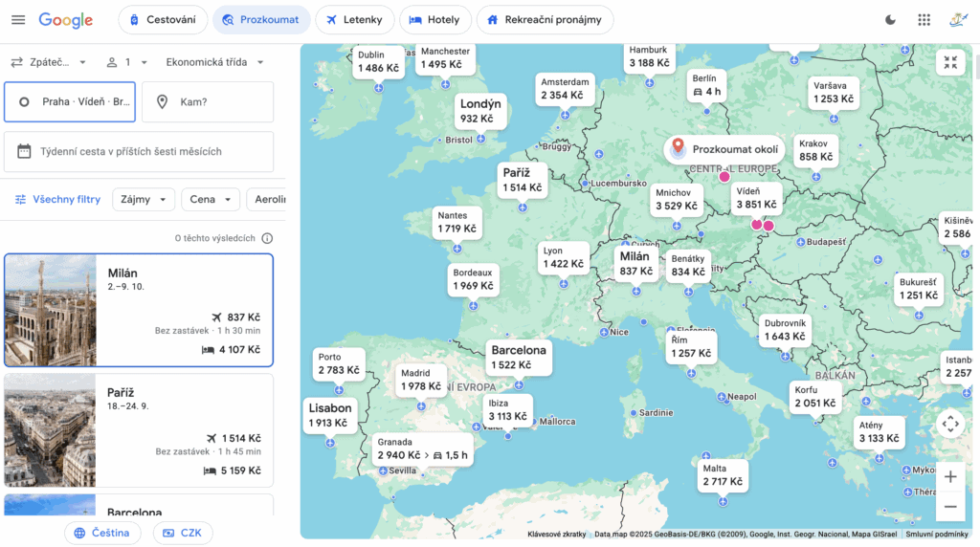The width and height of the screenshot is (980, 547).
Task: Switch to the Hotely tab
Action: coord(435,20)
